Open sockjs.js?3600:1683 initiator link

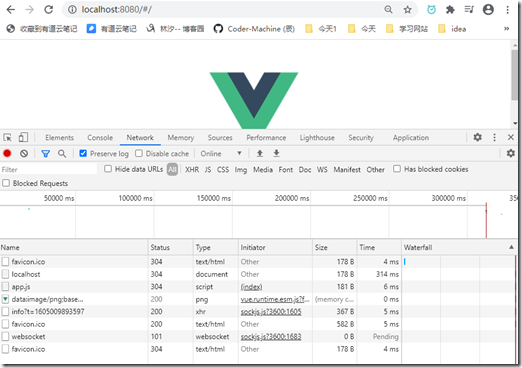271,337
